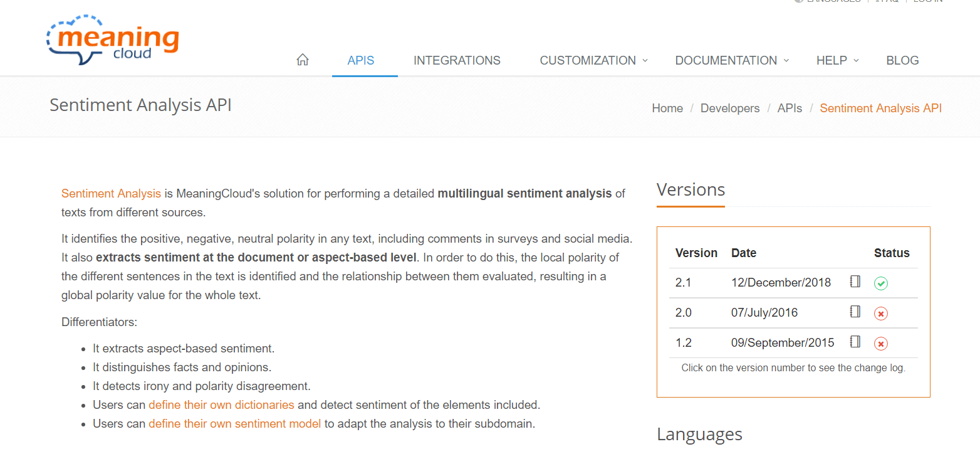View change log for version 2.1

683,283
